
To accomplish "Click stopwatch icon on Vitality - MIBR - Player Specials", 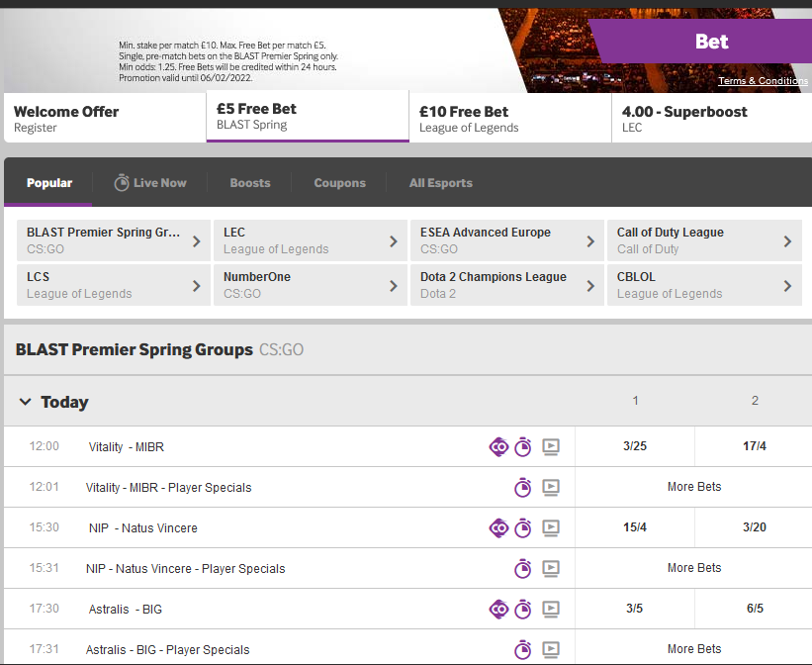I will tap(522, 487).
